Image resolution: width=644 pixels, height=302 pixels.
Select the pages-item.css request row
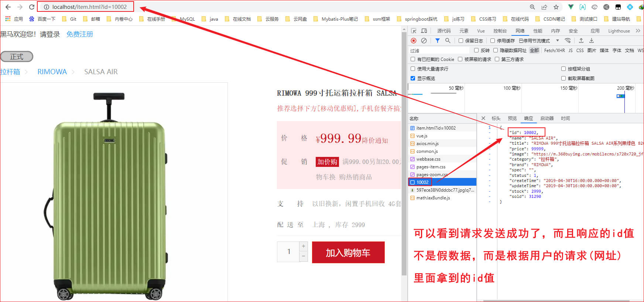pyautogui.click(x=442, y=167)
